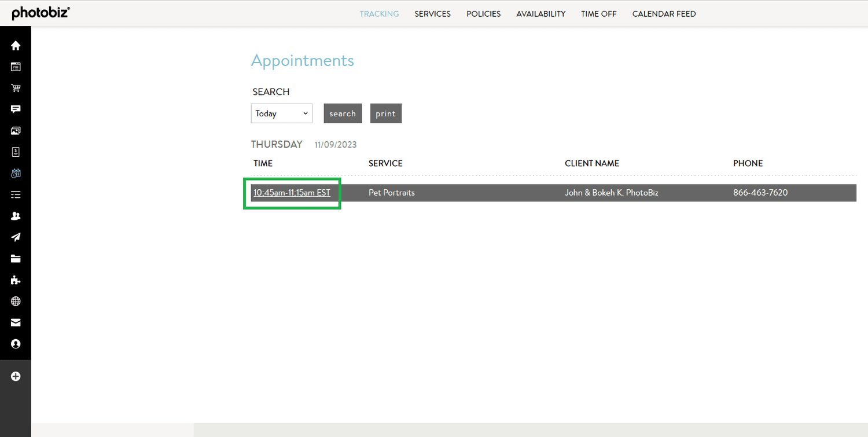Select the envelope email icon
This screenshot has width=868, height=437.
[15, 322]
